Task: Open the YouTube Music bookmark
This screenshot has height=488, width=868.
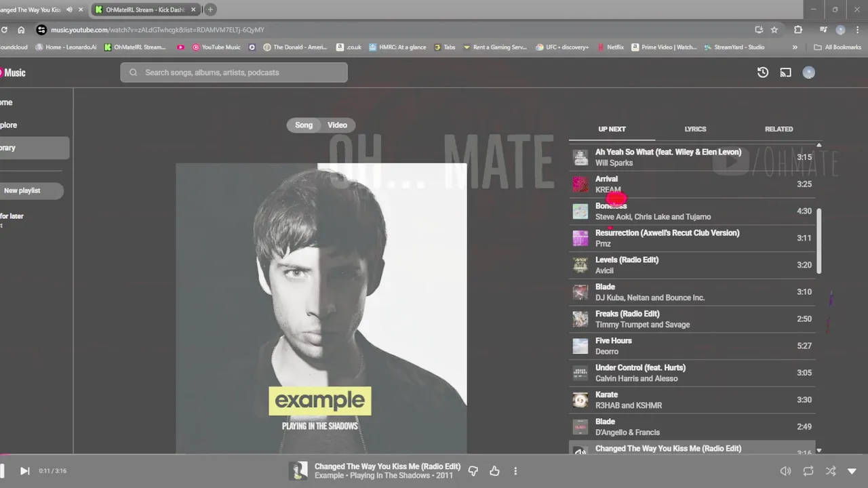Action: point(216,47)
